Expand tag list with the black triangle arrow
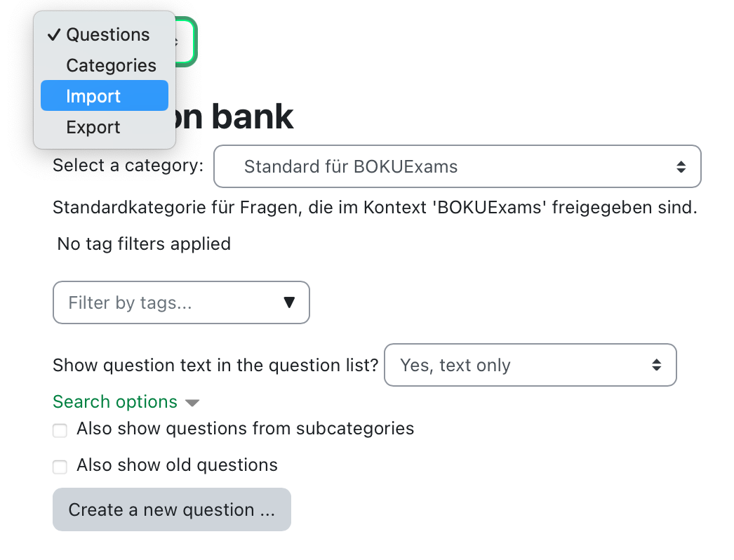 289,302
